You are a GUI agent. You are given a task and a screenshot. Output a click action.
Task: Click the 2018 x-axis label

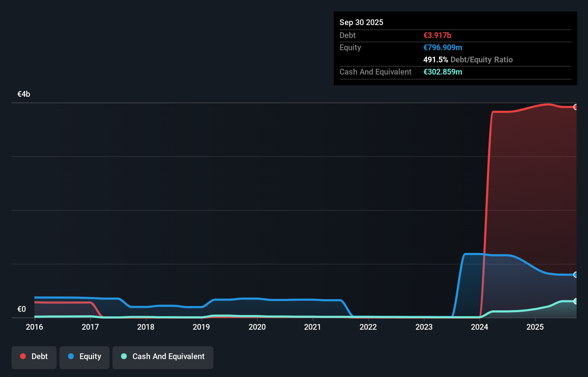click(x=146, y=327)
